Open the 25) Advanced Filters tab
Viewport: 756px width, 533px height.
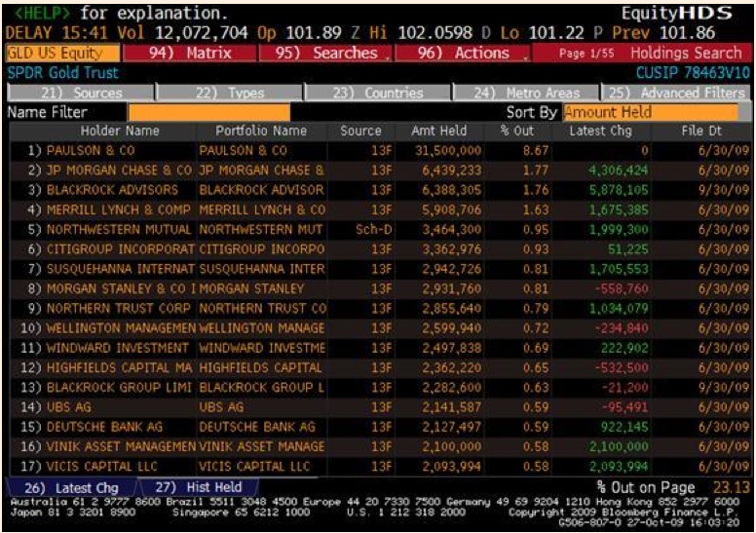click(x=676, y=93)
